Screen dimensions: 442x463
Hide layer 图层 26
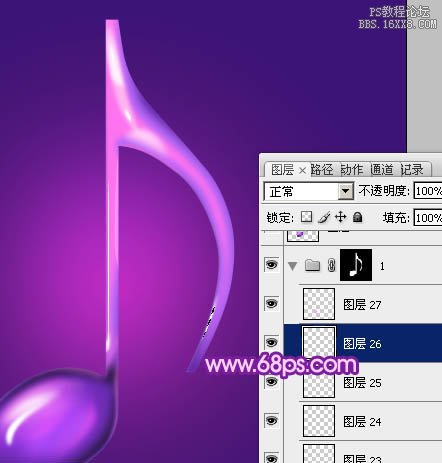tap(272, 342)
